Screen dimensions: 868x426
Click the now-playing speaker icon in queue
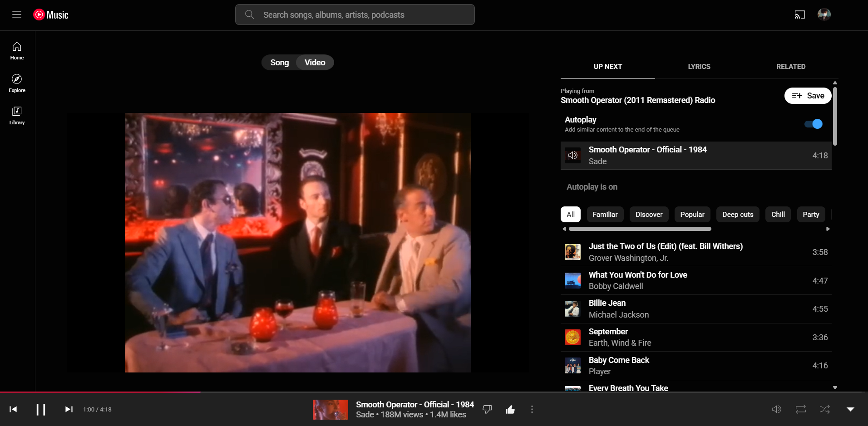click(x=572, y=155)
